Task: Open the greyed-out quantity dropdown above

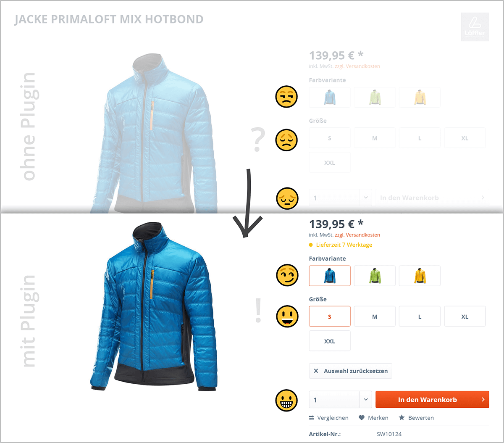Action: [366, 198]
